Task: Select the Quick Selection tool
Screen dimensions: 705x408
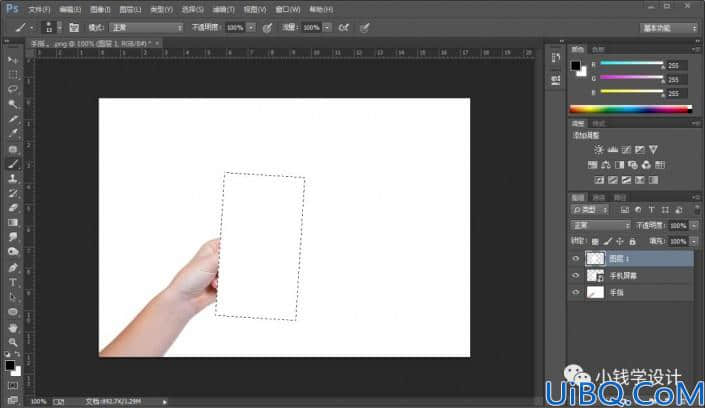Action: click(13, 104)
